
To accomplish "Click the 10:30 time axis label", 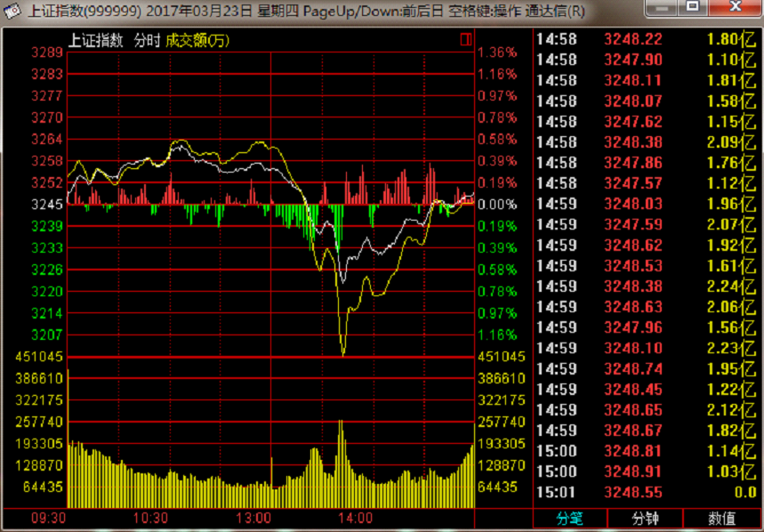I will 150,519.
